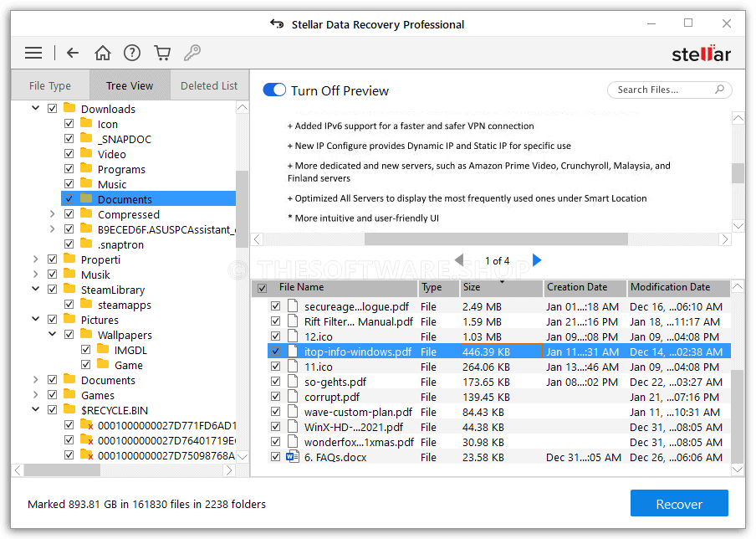Click the Home icon in toolbar

[x=102, y=53]
